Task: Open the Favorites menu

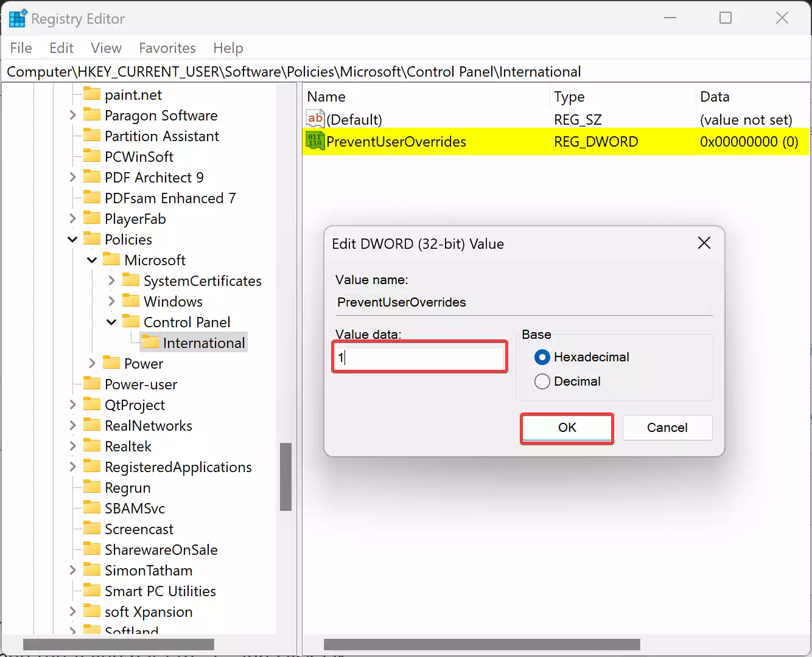Action: pyautogui.click(x=167, y=48)
